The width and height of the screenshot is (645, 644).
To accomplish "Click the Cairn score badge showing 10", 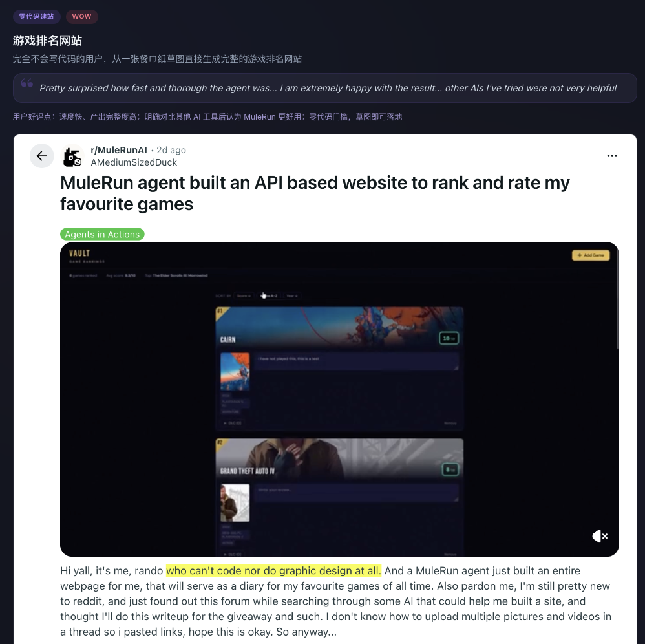I will point(449,338).
